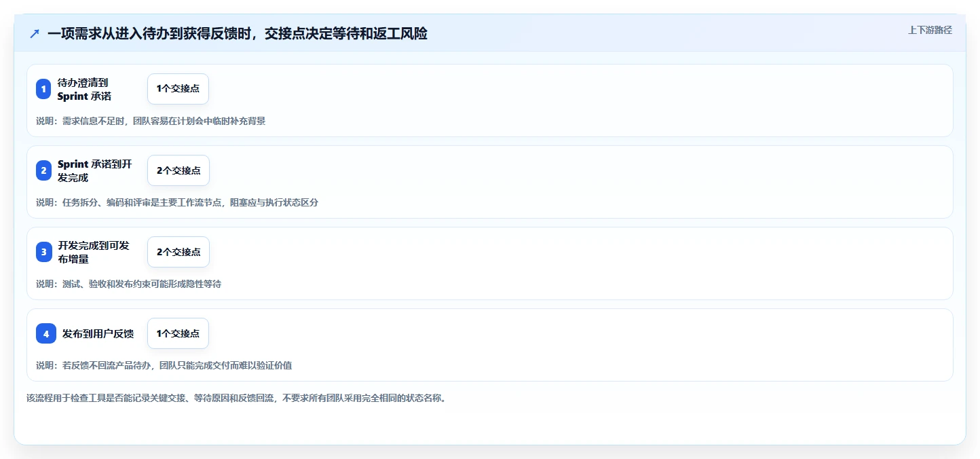Screen dimensions: 980x459
Task: Select the 待办澄清到 Sprint 承诺 step title
Action: (85, 89)
